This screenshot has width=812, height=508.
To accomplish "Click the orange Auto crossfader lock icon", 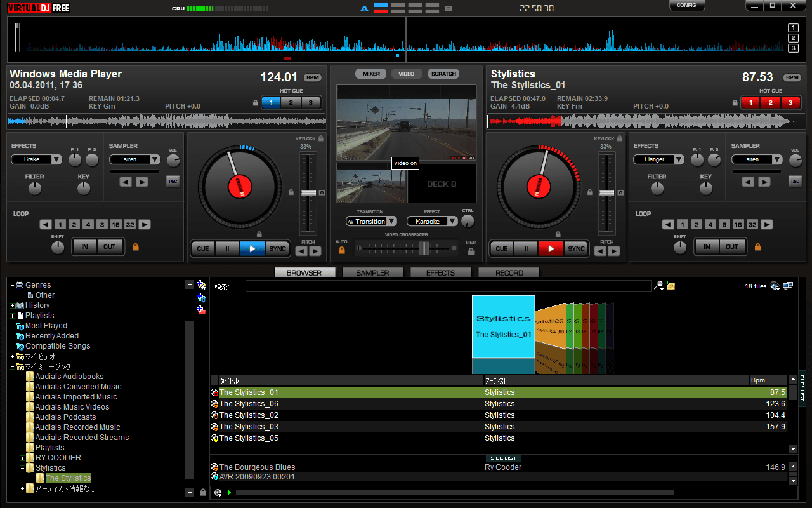I will (341, 250).
